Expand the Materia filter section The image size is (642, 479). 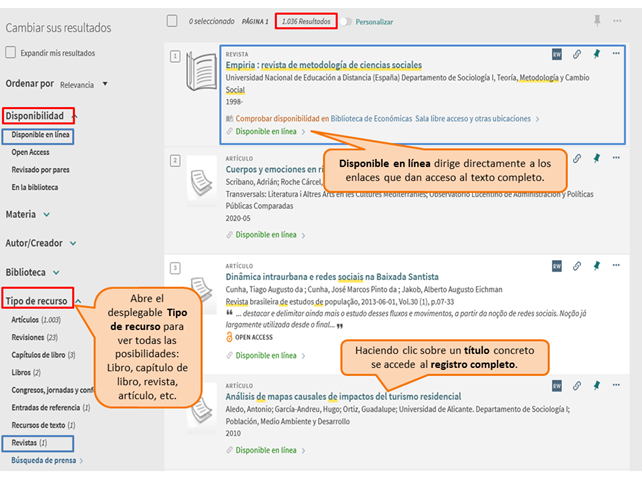point(46,214)
